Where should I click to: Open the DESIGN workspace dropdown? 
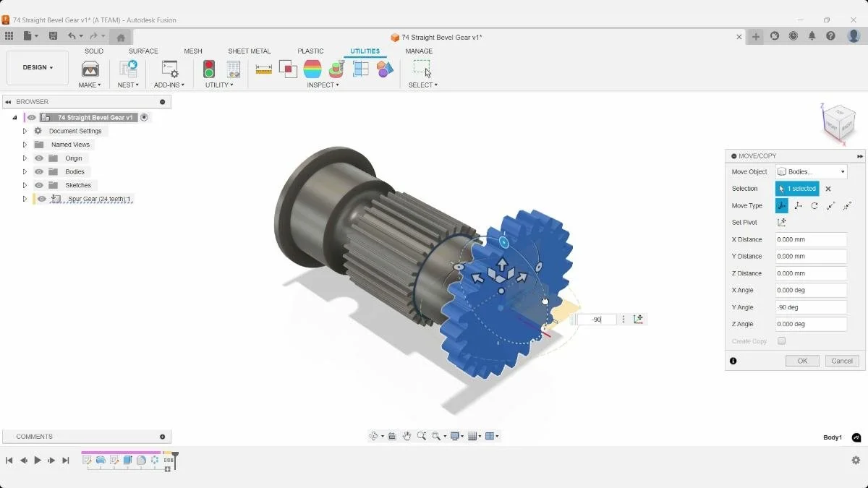point(38,67)
